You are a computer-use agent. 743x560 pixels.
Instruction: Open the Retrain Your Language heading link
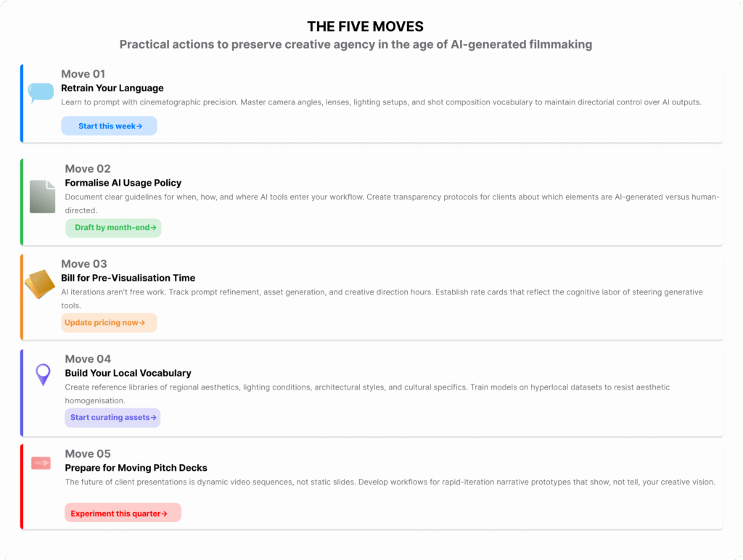click(x=112, y=88)
